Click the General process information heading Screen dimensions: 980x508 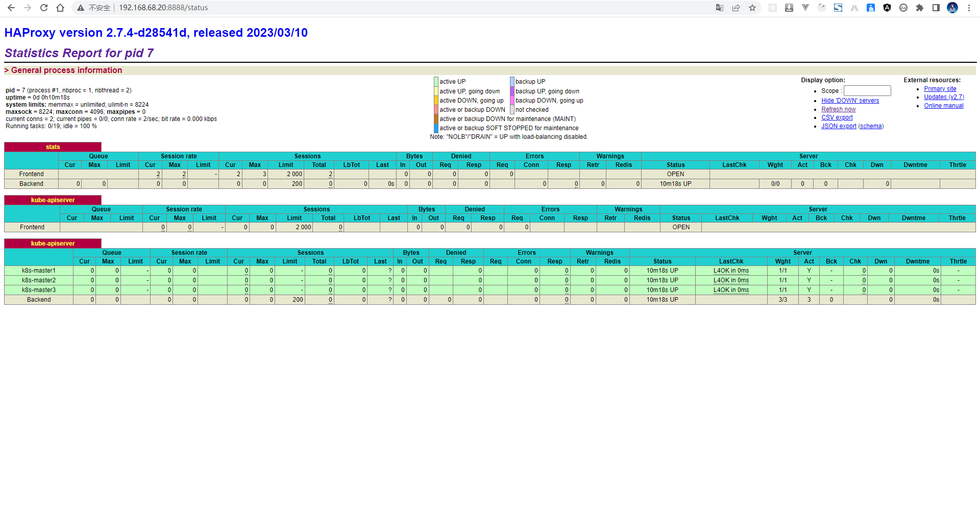[x=66, y=70]
